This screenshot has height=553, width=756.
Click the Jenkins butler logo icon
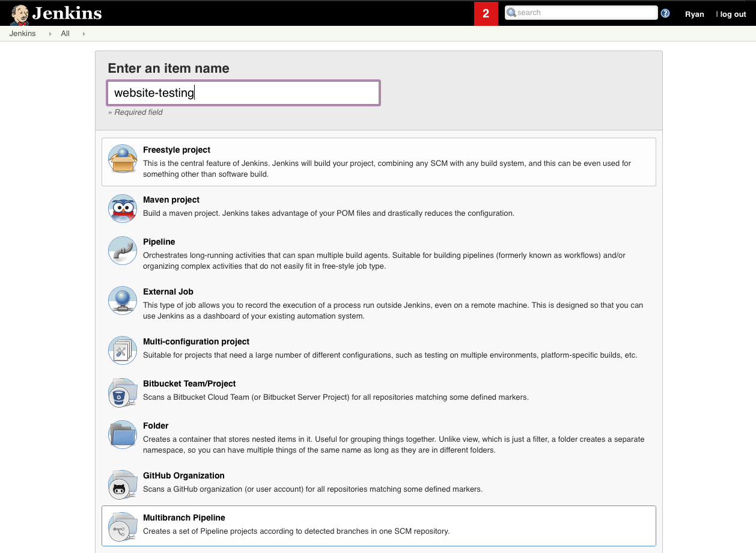click(x=20, y=14)
